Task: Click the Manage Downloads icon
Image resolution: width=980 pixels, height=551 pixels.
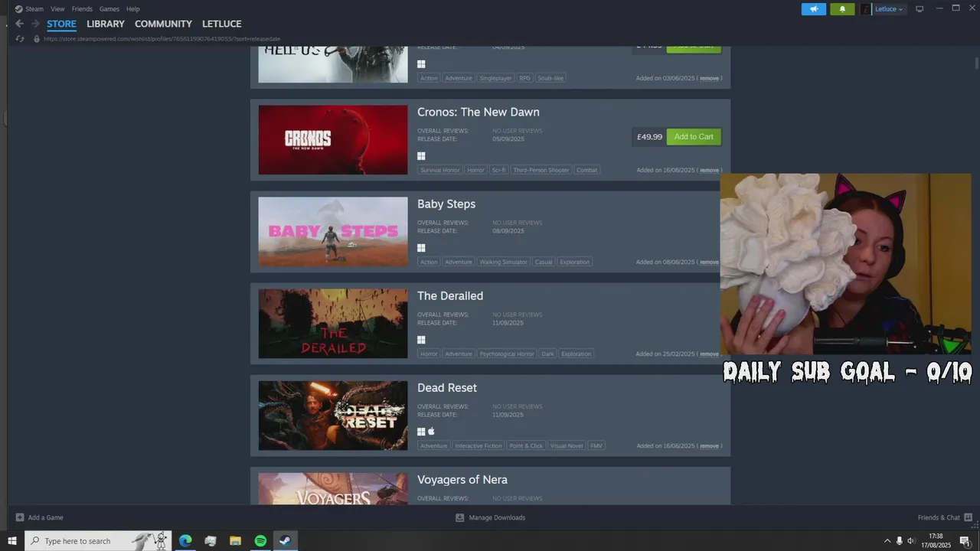Action: (x=459, y=517)
